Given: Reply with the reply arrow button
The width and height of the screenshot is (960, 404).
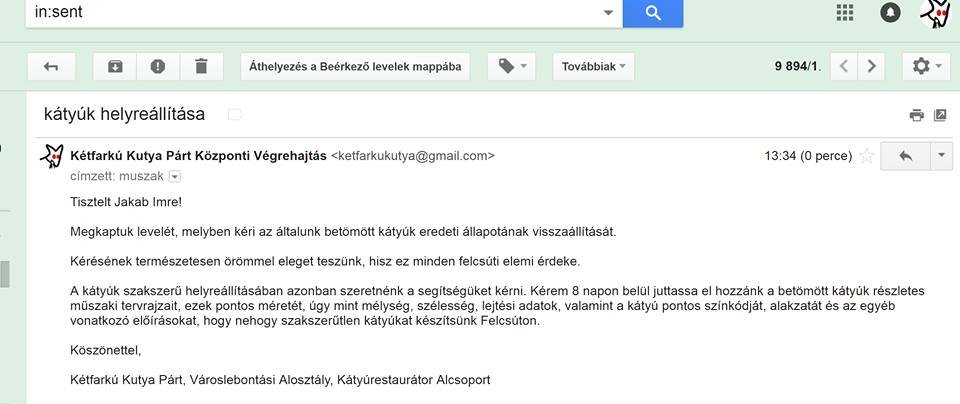Looking at the screenshot, I should [x=905, y=156].
